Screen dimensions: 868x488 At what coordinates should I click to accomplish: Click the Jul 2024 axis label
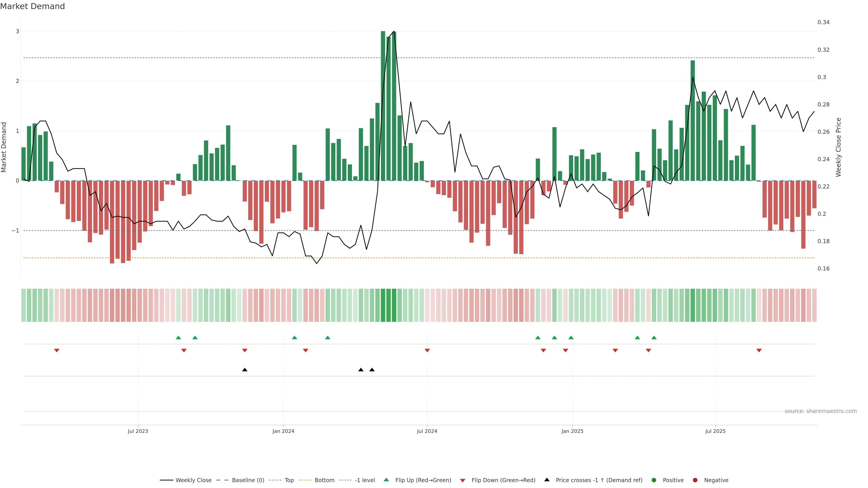(427, 431)
